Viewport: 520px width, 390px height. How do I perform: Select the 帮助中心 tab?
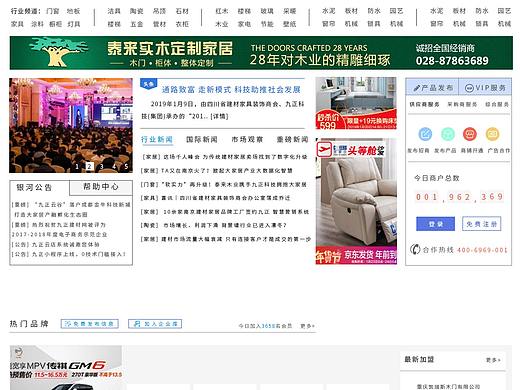pyautogui.click(x=101, y=187)
